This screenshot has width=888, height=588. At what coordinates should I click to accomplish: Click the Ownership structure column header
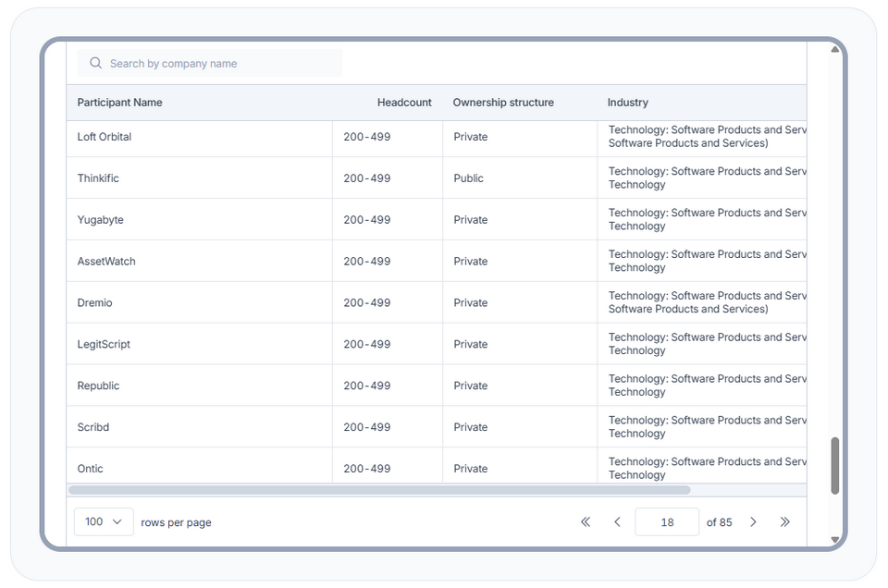click(503, 103)
